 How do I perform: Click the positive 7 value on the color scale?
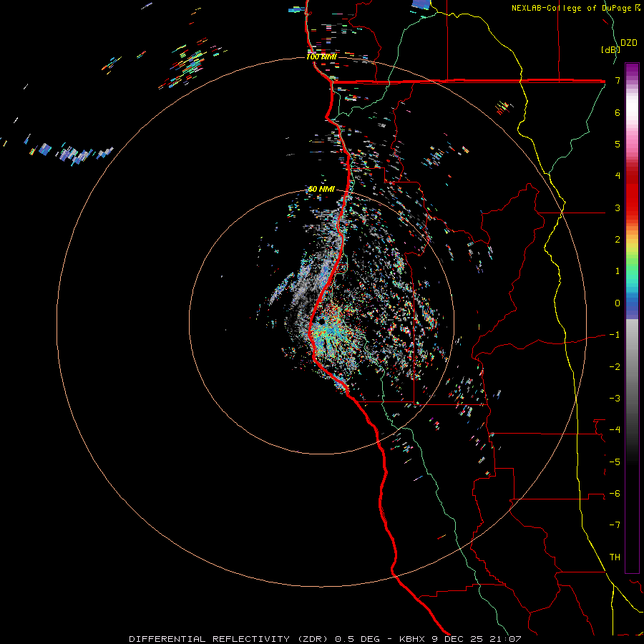tap(618, 80)
